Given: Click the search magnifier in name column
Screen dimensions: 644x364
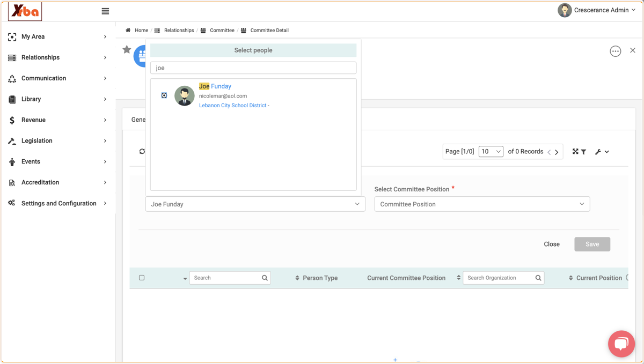Looking at the screenshot, I should [265, 278].
